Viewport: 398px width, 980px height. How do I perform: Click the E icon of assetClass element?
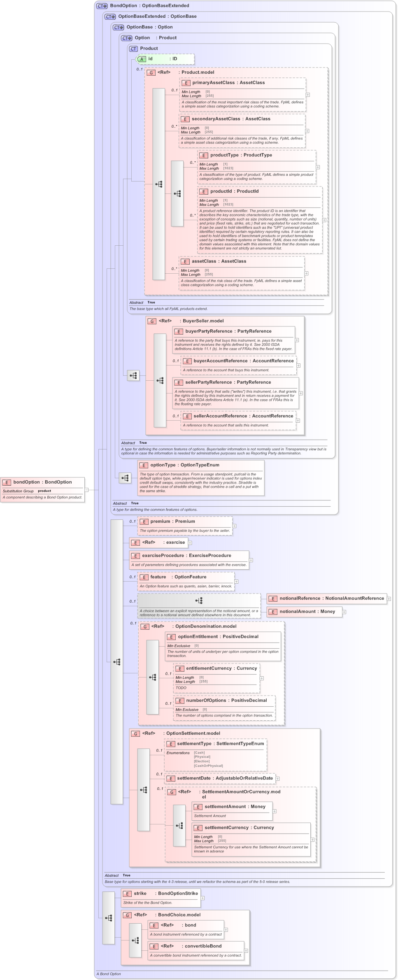[x=185, y=262]
